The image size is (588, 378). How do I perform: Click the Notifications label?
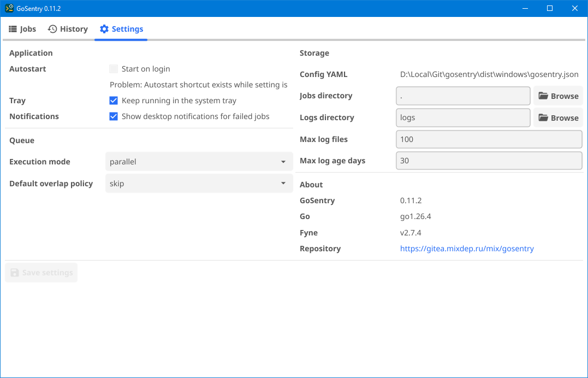tap(34, 116)
